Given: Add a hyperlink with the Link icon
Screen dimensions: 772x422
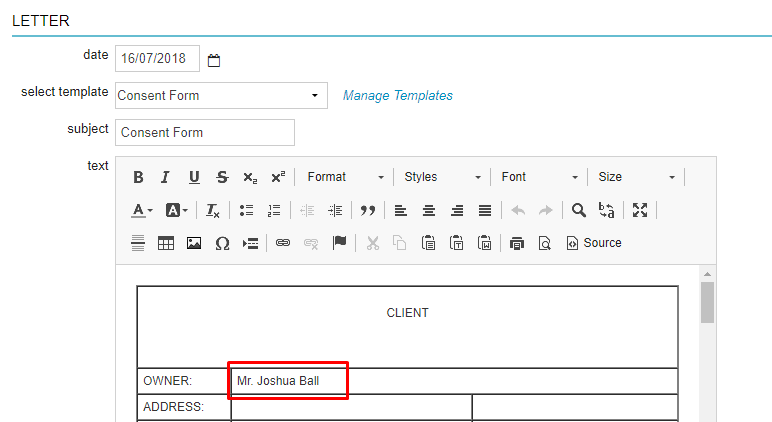Looking at the screenshot, I should point(283,243).
